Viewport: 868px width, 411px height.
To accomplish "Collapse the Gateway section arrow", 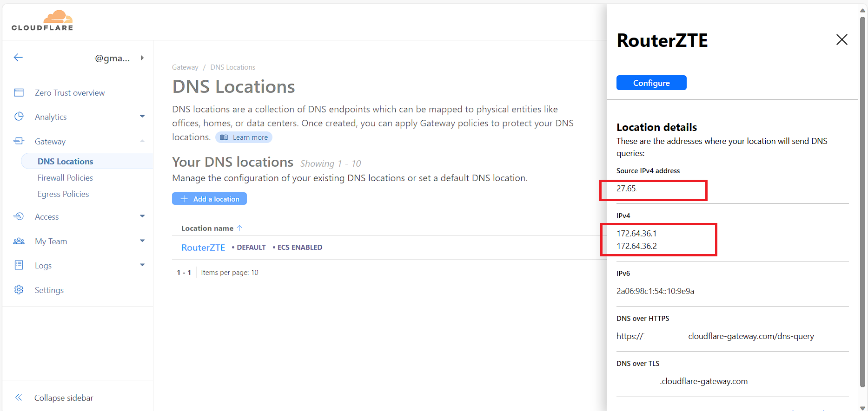I will (x=142, y=141).
